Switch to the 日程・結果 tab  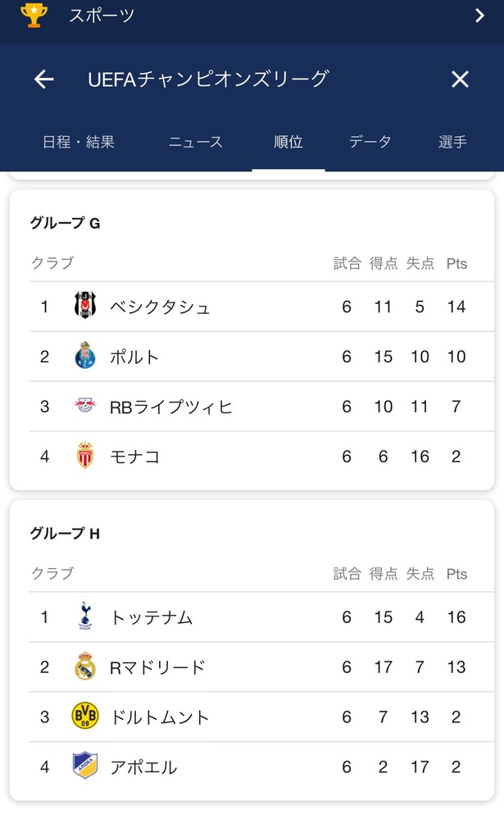coord(78,142)
